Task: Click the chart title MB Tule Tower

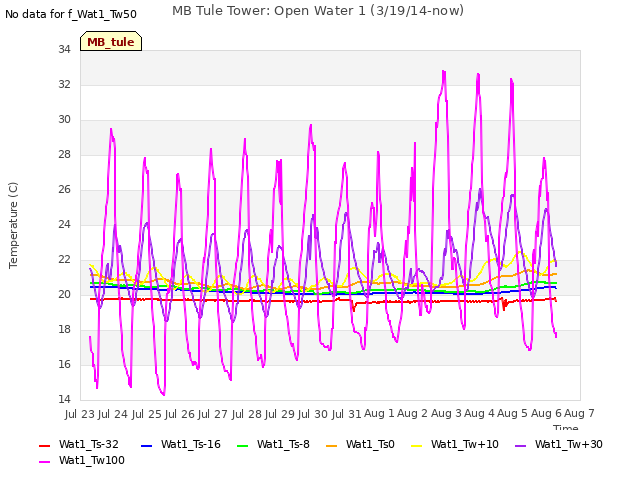Action: (x=318, y=11)
